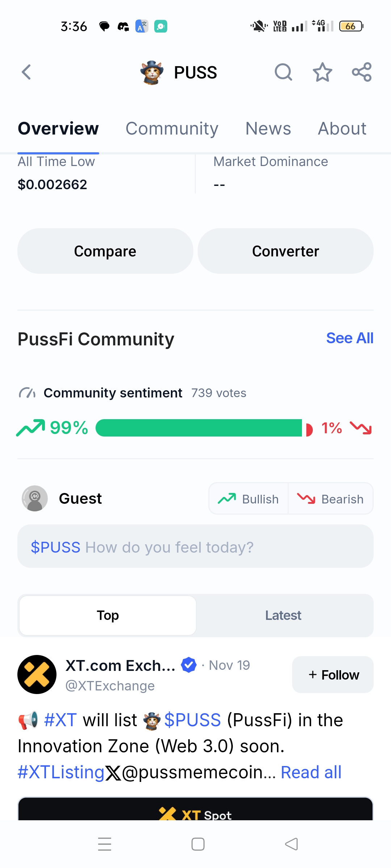Select the Top posts filter

point(108,615)
